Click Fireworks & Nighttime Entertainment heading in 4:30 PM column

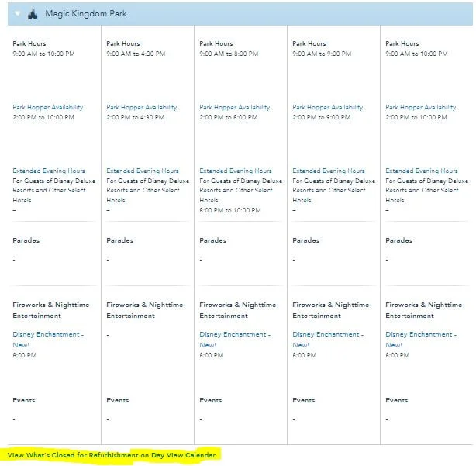[x=144, y=310]
